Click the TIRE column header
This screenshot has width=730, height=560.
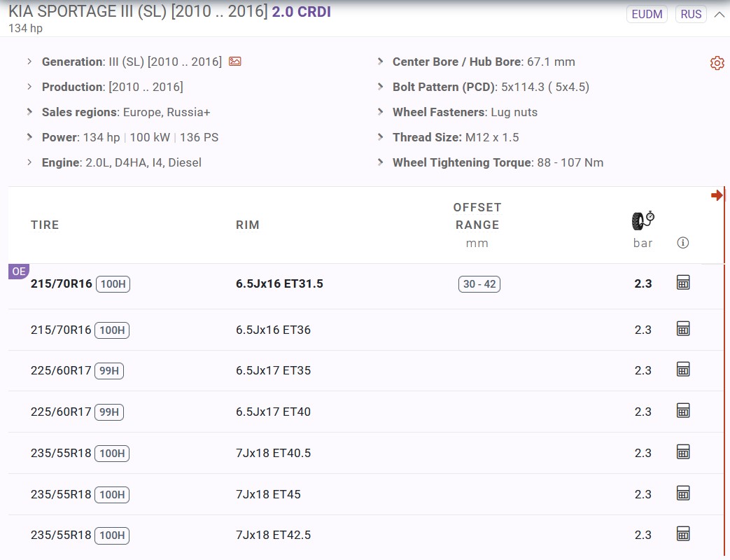click(x=45, y=225)
